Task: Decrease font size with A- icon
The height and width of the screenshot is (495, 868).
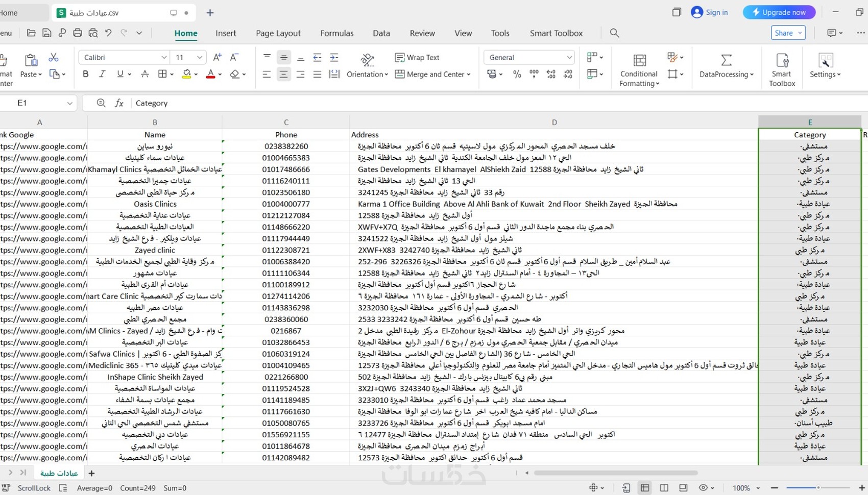Action: pyautogui.click(x=234, y=58)
